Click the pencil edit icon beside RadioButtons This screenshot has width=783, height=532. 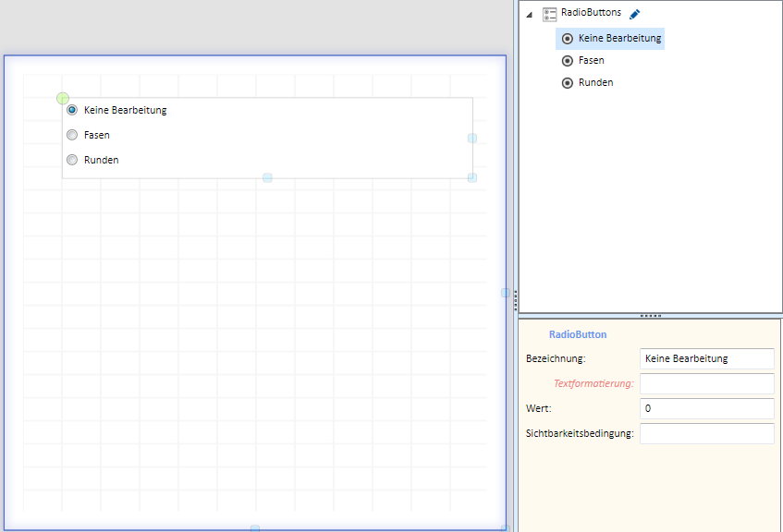click(x=634, y=14)
